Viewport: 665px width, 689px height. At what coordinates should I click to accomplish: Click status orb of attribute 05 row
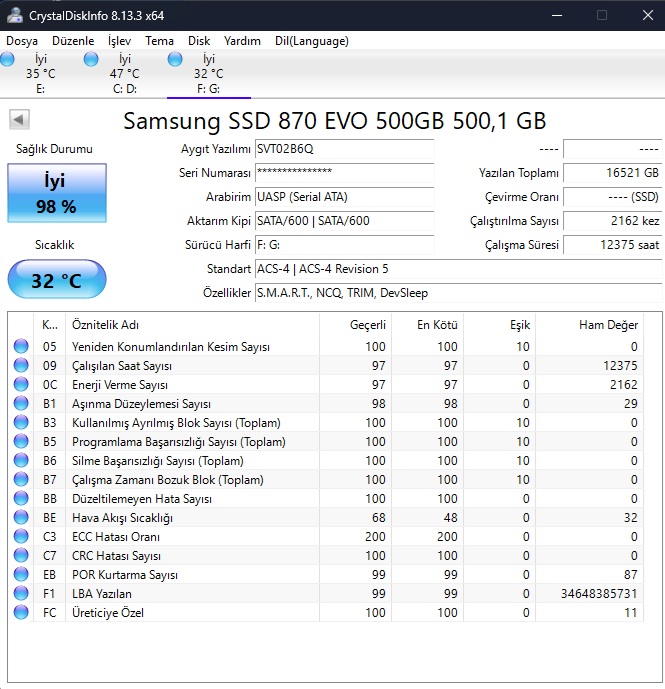click(21, 346)
